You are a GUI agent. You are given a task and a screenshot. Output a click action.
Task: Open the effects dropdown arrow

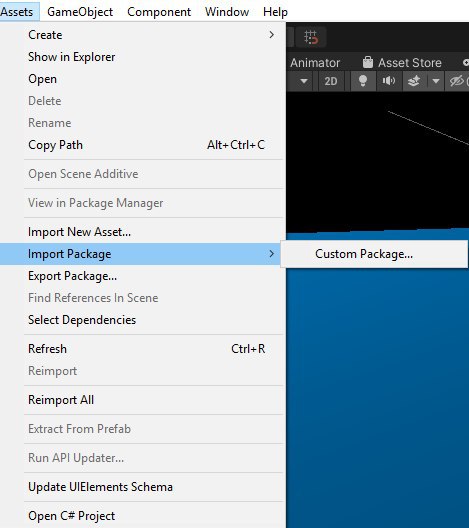tap(436, 81)
